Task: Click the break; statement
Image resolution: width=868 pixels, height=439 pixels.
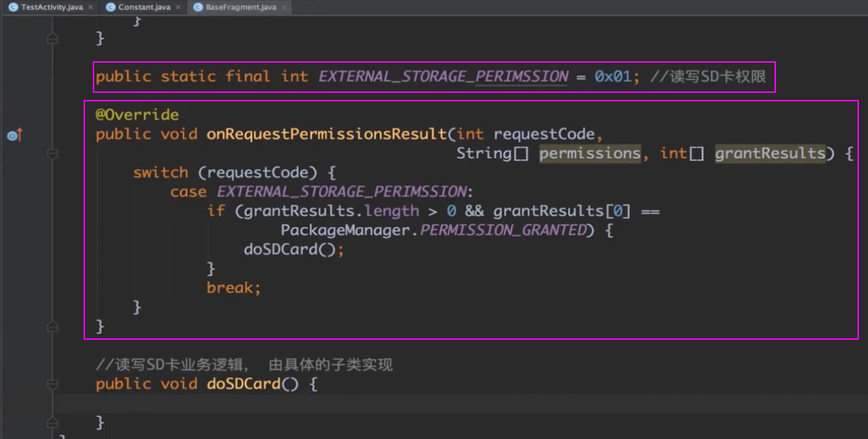Action: (233, 288)
